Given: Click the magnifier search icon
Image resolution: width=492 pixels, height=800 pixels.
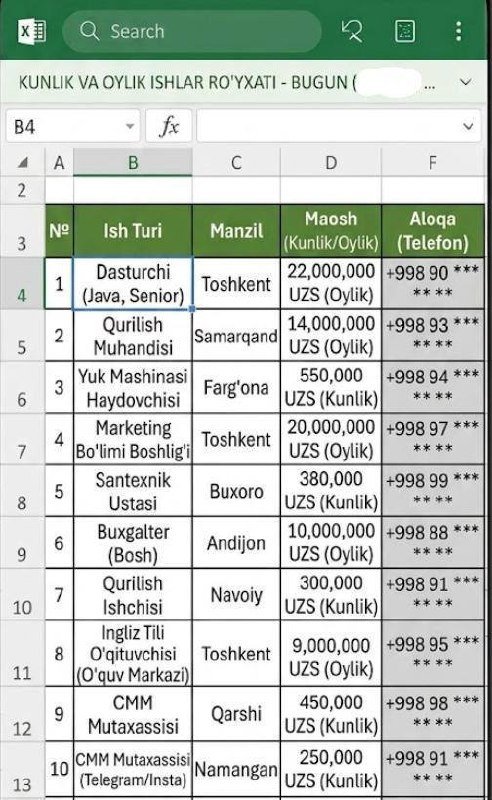Looking at the screenshot, I should click(x=89, y=31).
